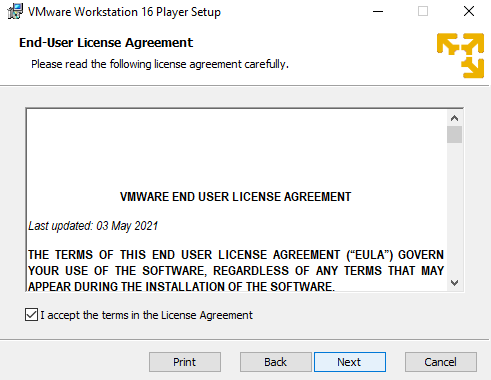Click the VMware installer icon in title bar
Screen dimensions: 491x380
(15, 11)
